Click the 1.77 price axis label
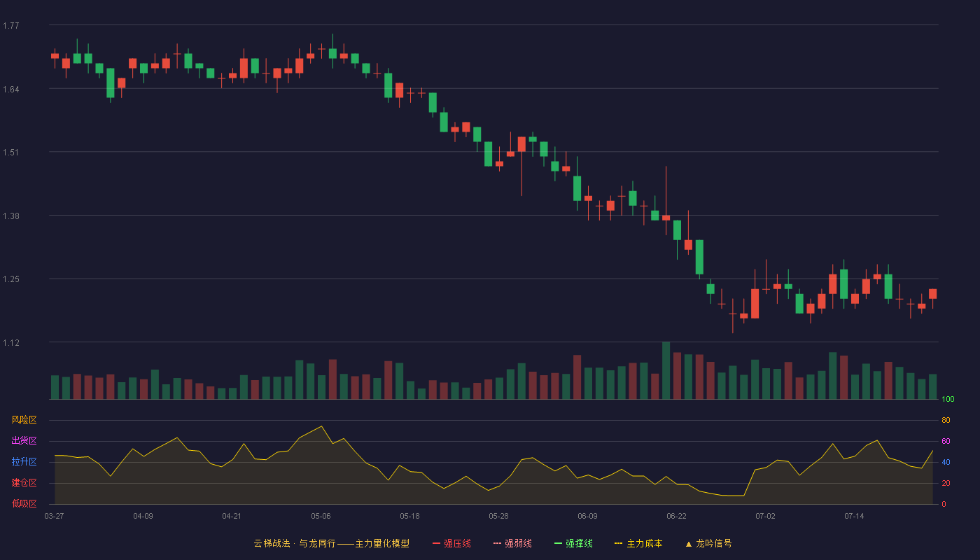The height and width of the screenshot is (560, 980). [11, 26]
